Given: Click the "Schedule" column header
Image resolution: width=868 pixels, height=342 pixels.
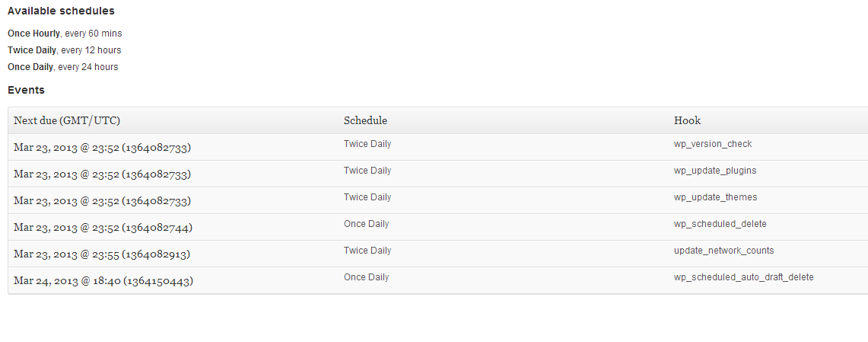Looking at the screenshot, I should [365, 120].
